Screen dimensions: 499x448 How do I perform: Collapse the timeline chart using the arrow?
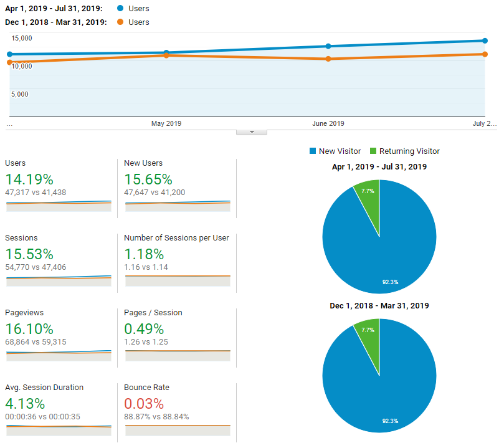tap(252, 131)
